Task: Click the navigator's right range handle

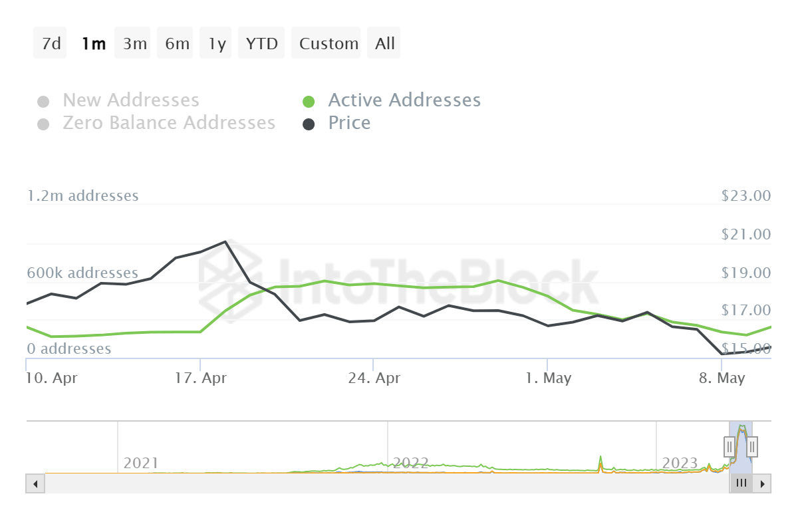Action: point(752,446)
